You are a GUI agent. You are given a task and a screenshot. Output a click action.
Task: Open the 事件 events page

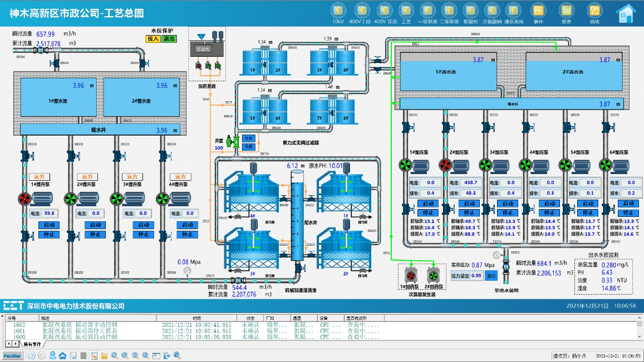click(x=538, y=12)
